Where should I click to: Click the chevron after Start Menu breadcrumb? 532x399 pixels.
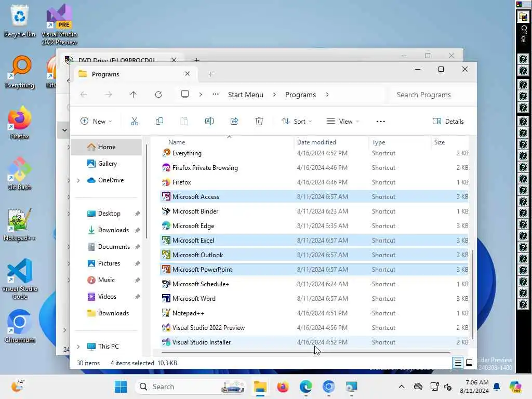click(x=274, y=95)
